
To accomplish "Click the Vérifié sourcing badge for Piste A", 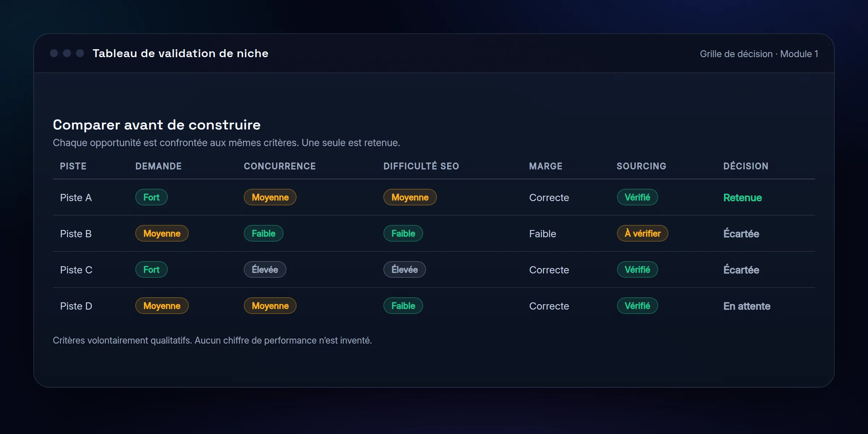I will [637, 197].
